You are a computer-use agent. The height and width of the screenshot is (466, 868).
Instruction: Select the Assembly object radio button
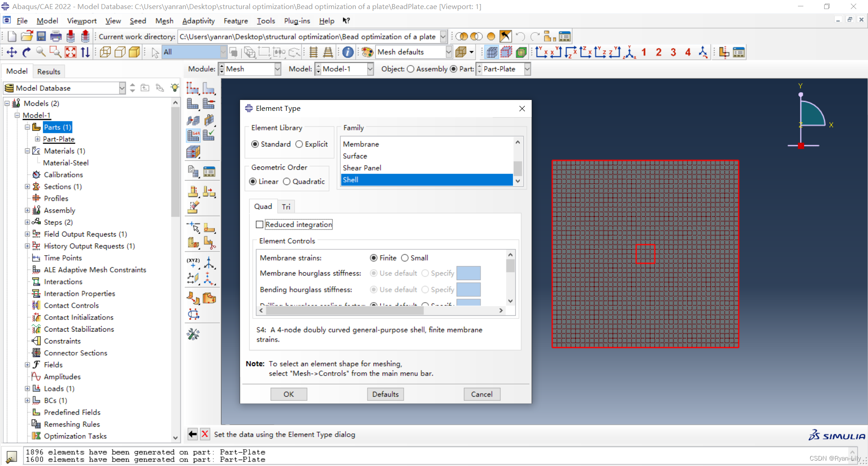coord(410,69)
